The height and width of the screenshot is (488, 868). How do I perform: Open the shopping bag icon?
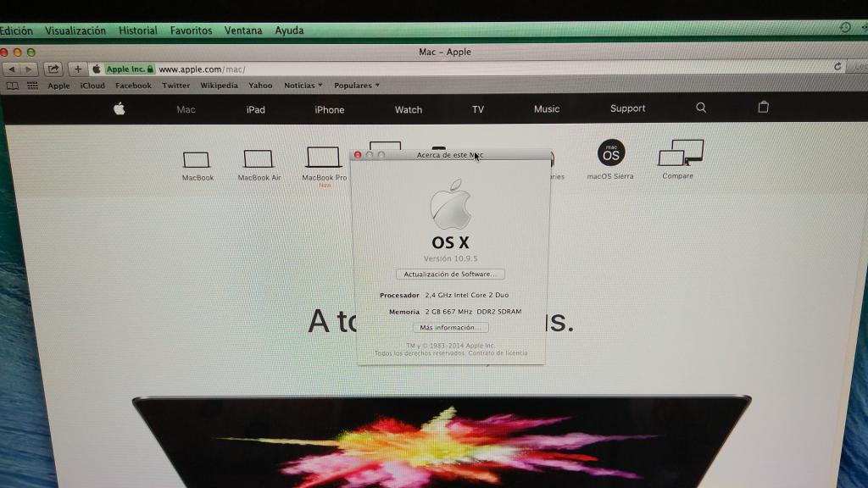pos(764,107)
